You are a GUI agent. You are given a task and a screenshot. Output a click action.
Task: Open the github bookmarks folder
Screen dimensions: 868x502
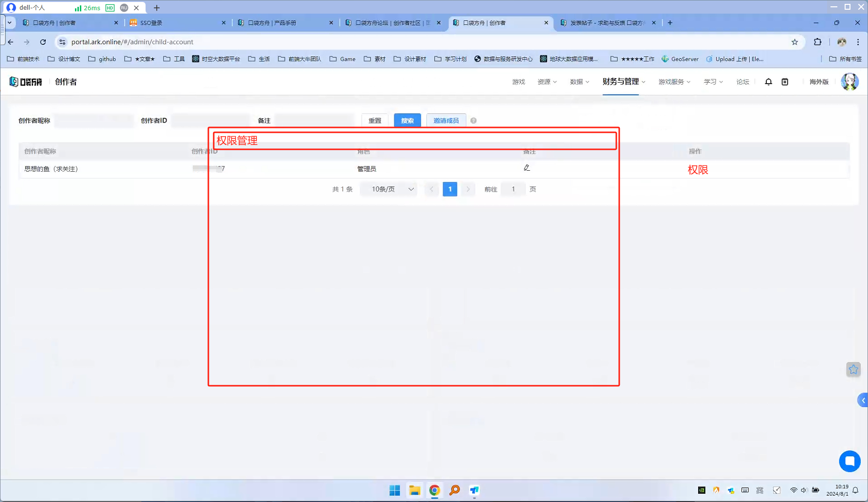102,59
